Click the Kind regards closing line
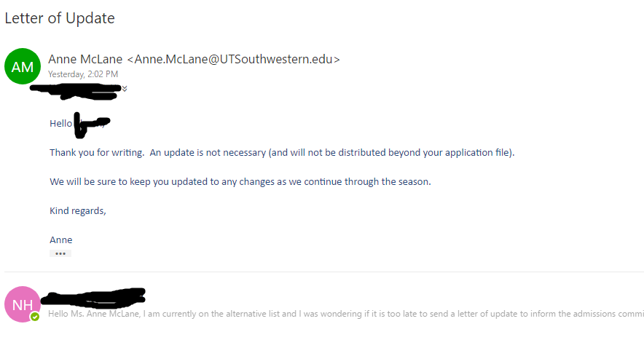The height and width of the screenshot is (364, 644). [x=77, y=210]
